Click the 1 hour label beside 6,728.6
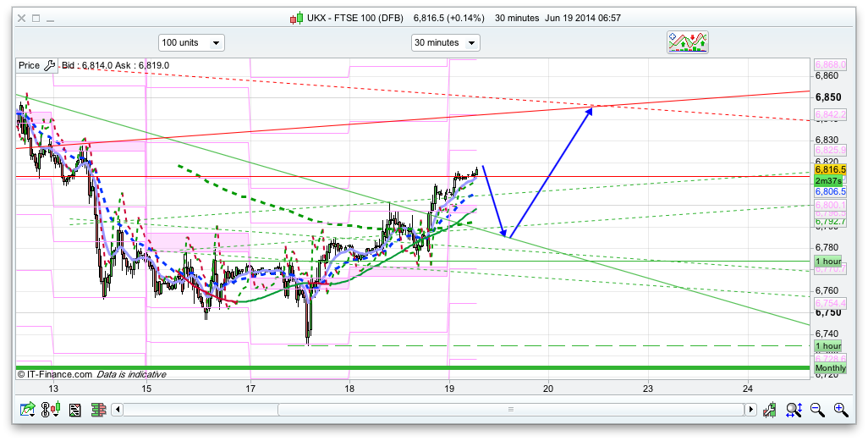Screen dimensions: 868x441 point(828,345)
